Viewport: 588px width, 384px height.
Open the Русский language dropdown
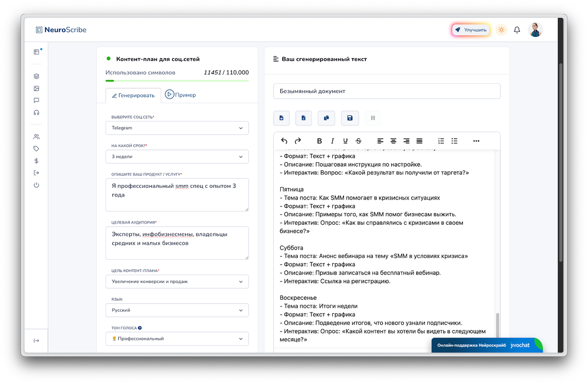click(177, 310)
